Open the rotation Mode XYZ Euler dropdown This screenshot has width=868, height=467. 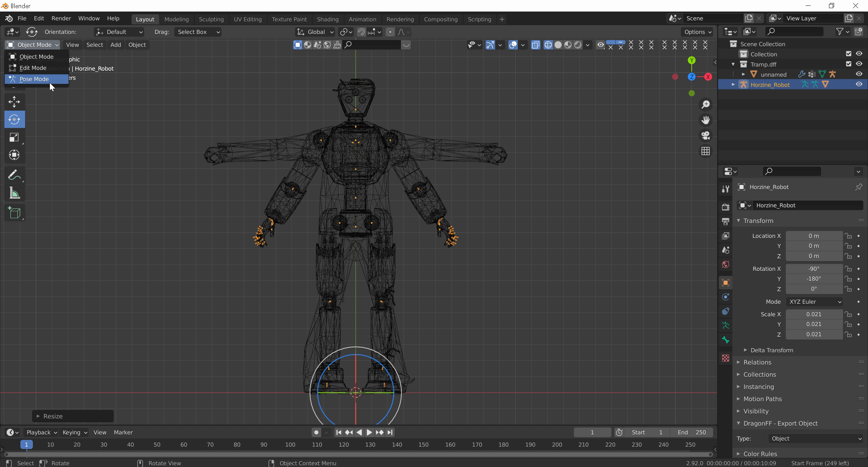814,302
